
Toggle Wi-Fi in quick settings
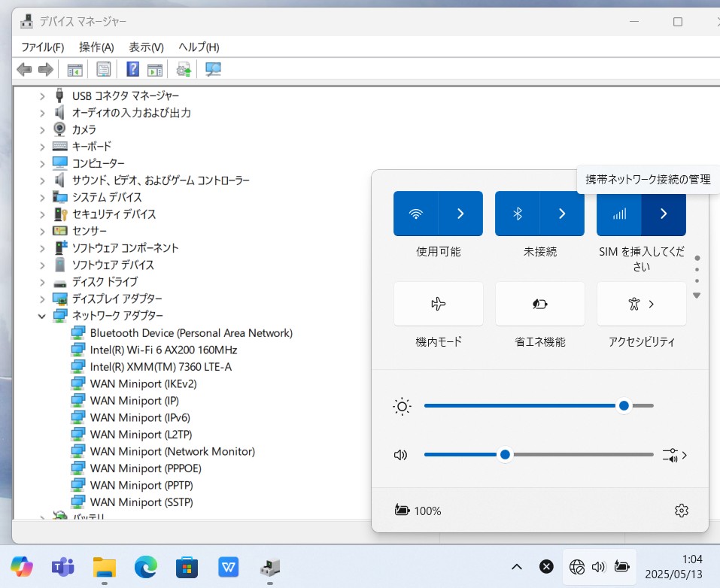pyautogui.click(x=415, y=214)
